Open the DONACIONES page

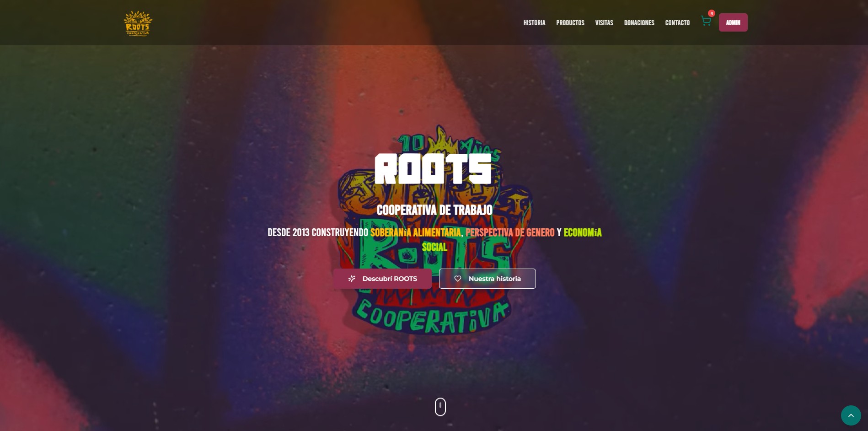click(639, 23)
